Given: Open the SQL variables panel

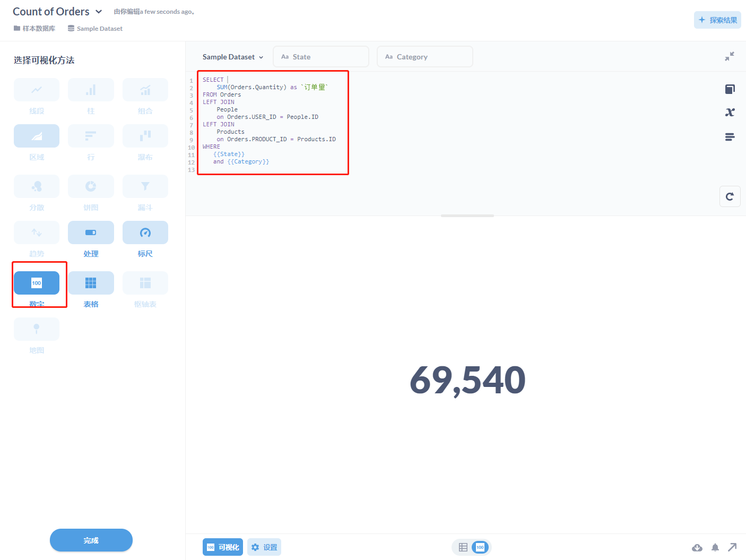Looking at the screenshot, I should [730, 112].
